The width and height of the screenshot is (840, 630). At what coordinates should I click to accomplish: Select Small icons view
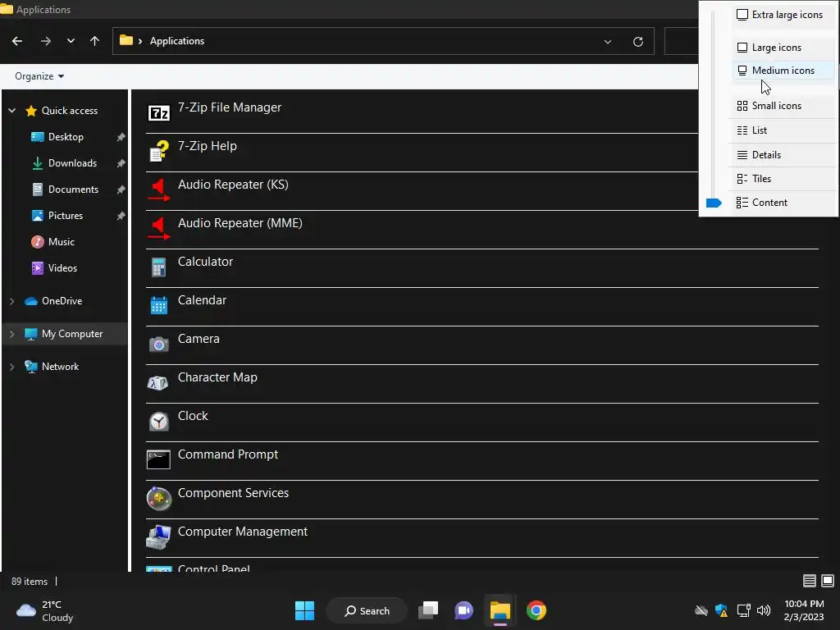(783, 106)
